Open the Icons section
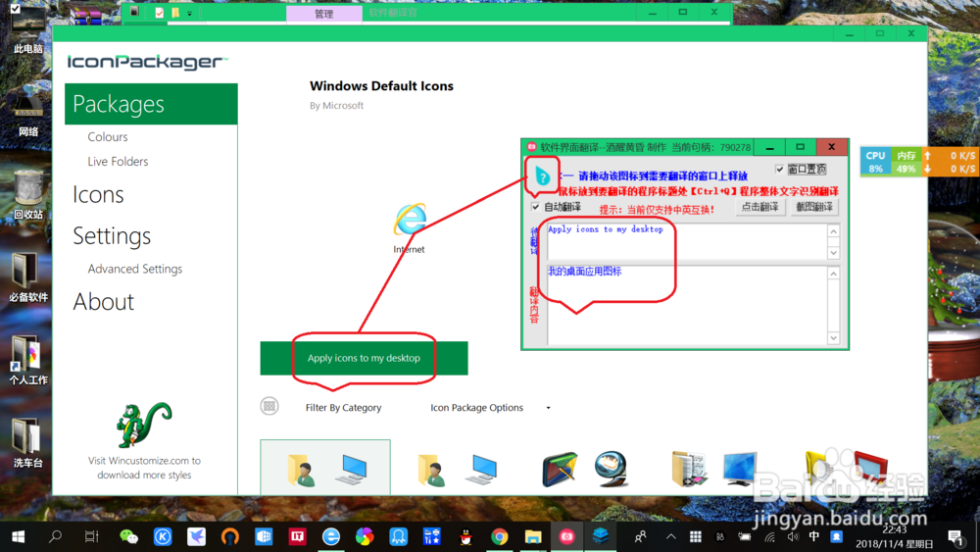The image size is (980, 552). click(x=98, y=194)
